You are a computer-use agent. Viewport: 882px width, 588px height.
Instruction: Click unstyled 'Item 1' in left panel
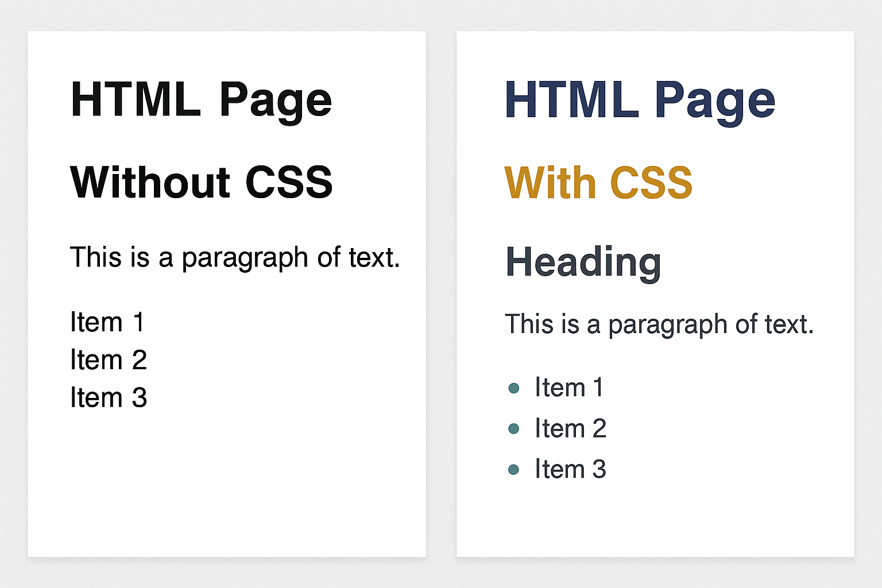point(107,322)
